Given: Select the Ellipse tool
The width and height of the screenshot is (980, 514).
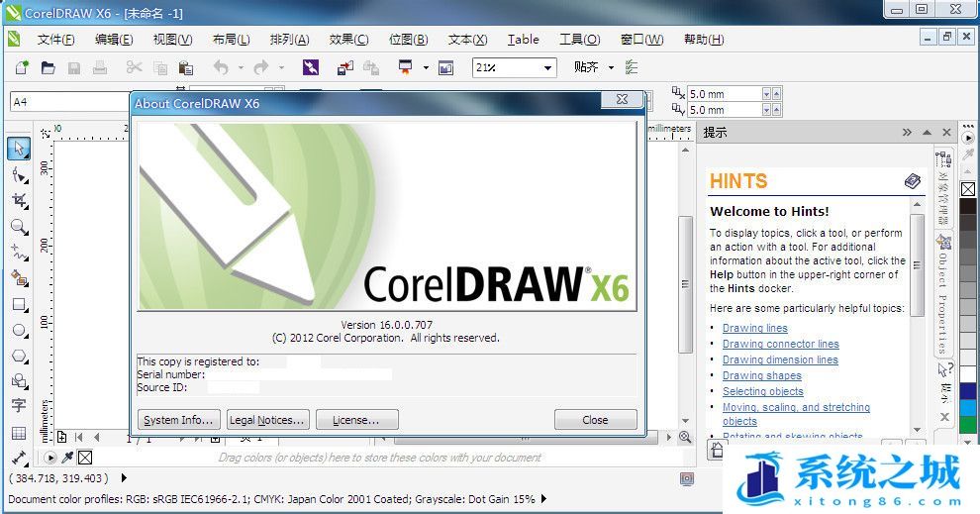Looking at the screenshot, I should 20,330.
